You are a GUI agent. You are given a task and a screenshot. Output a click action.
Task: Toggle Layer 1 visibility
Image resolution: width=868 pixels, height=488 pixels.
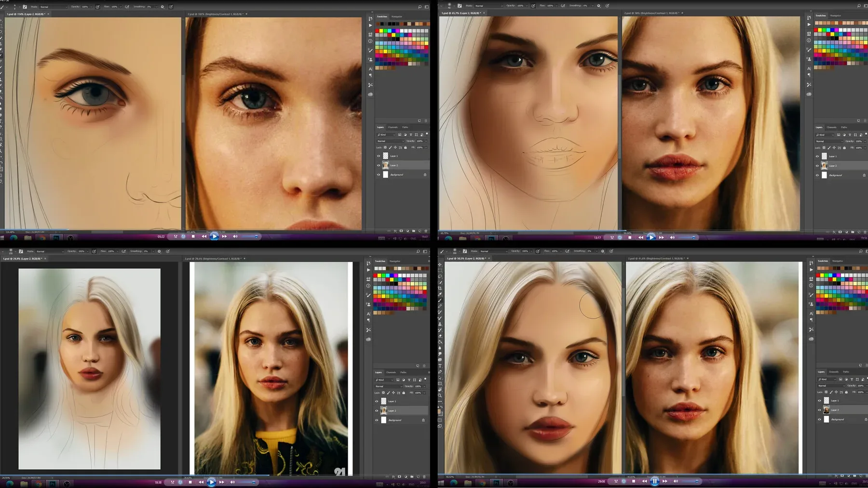click(x=819, y=401)
